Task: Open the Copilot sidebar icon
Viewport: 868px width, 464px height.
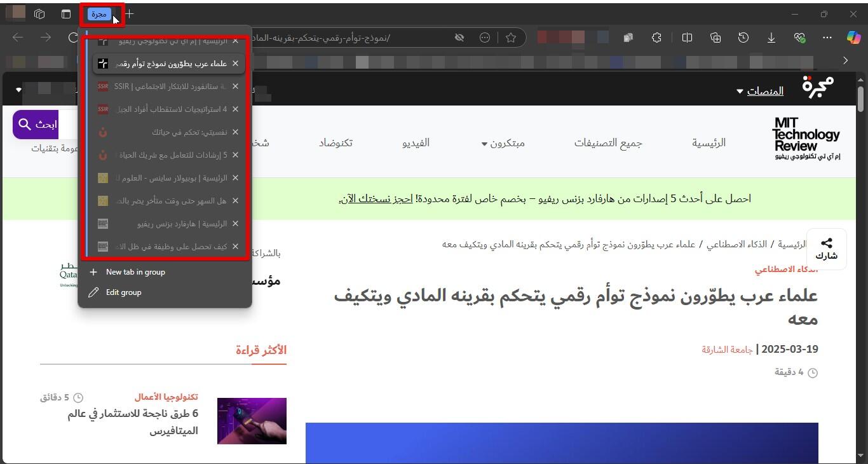Action: 853,38
